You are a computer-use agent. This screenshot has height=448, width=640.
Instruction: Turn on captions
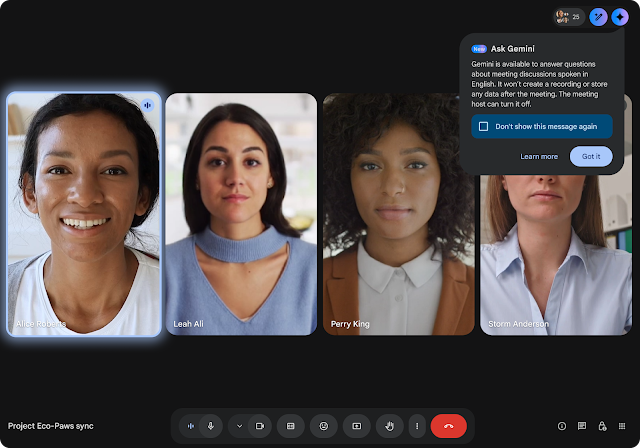(291, 426)
